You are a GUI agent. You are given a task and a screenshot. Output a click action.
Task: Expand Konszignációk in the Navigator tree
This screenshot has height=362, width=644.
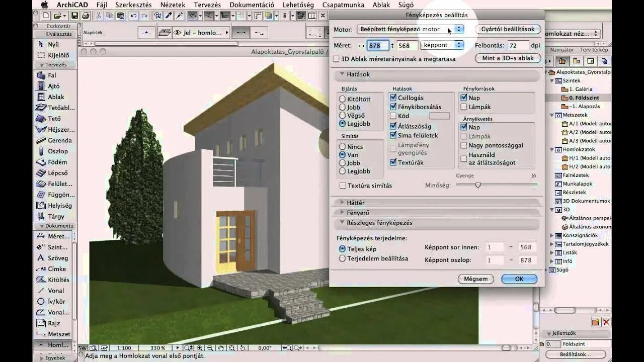click(x=552, y=235)
